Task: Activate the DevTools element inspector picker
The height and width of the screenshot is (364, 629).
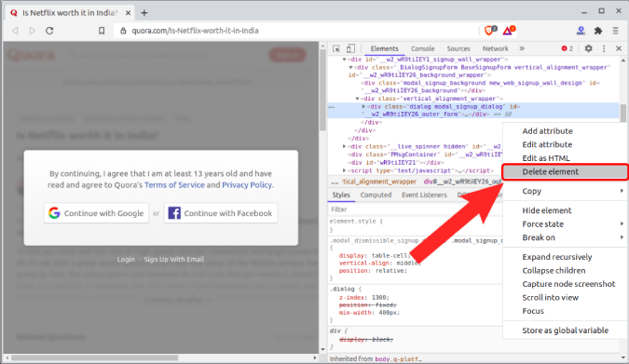Action: [x=336, y=48]
